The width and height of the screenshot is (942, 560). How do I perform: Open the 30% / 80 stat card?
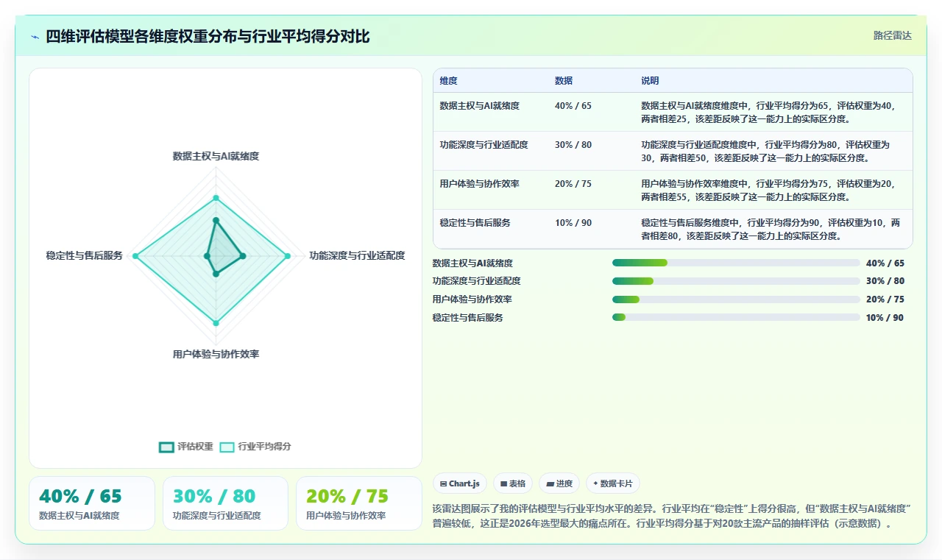click(x=225, y=503)
